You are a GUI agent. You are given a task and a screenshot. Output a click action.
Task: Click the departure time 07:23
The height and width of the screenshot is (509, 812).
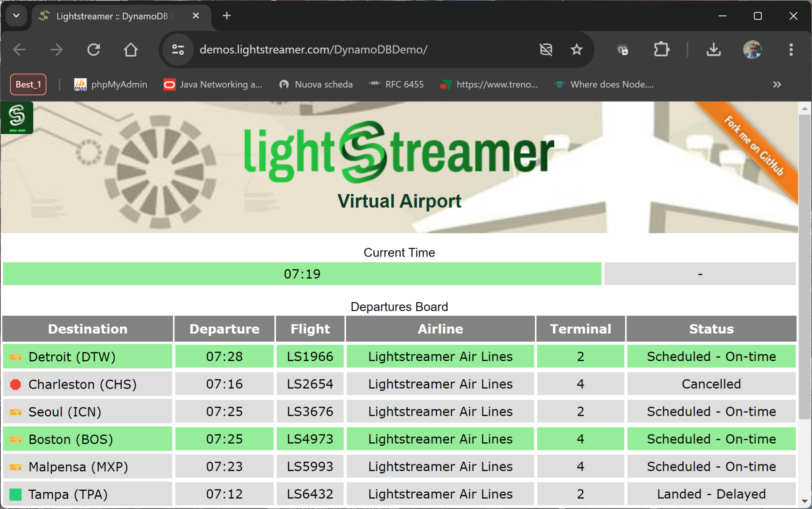pyautogui.click(x=224, y=467)
